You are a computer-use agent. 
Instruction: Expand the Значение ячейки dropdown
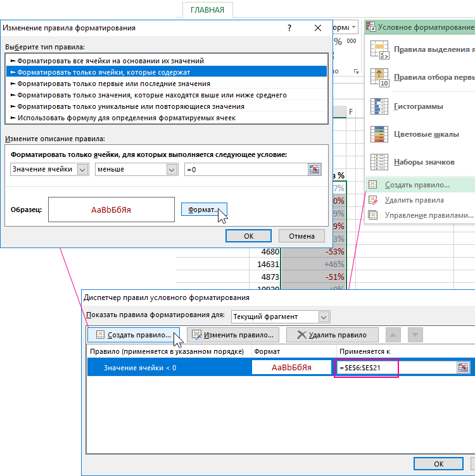tap(82, 169)
